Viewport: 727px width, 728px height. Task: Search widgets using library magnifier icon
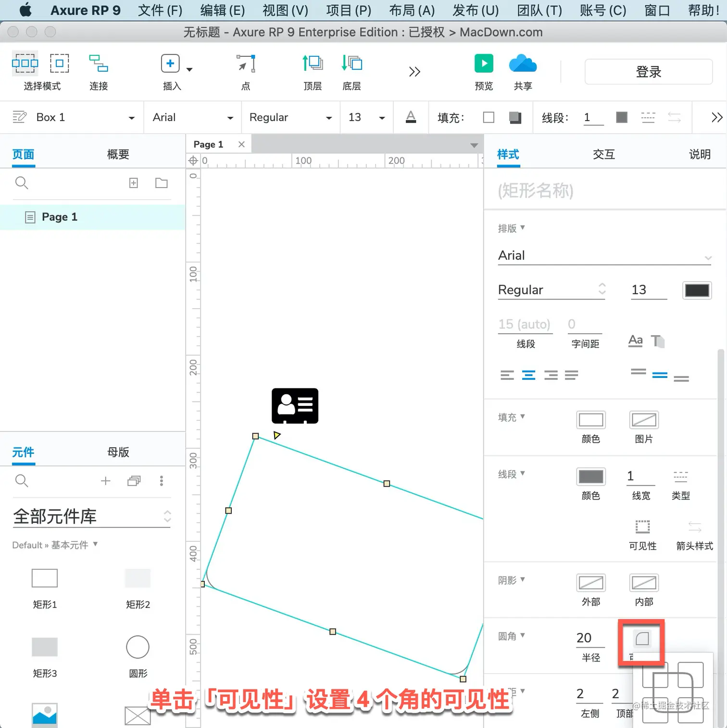coord(22,480)
